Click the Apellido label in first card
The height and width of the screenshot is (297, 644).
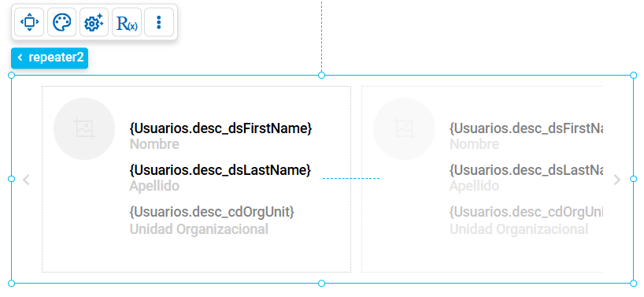point(154,186)
